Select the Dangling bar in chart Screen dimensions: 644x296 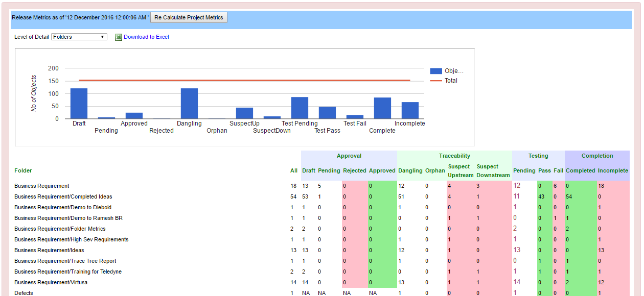189,104
